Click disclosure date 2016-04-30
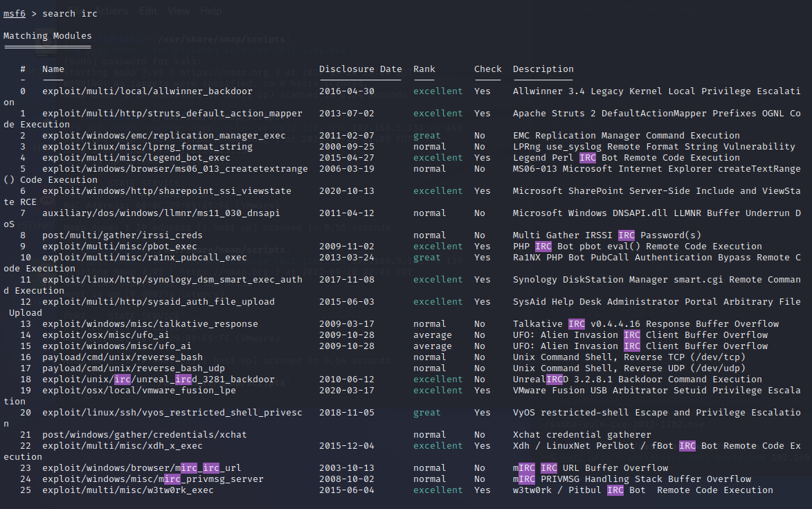Viewport: 812px width, 509px height. (x=346, y=91)
